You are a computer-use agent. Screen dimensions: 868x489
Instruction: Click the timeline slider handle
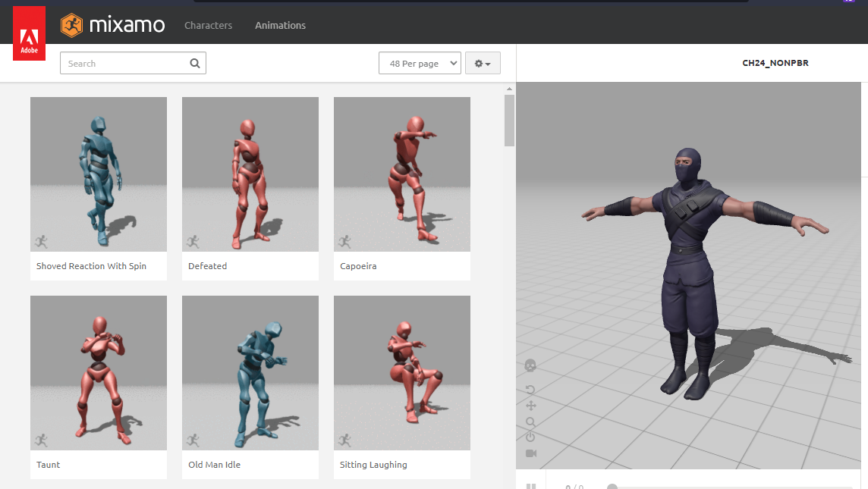(x=612, y=486)
